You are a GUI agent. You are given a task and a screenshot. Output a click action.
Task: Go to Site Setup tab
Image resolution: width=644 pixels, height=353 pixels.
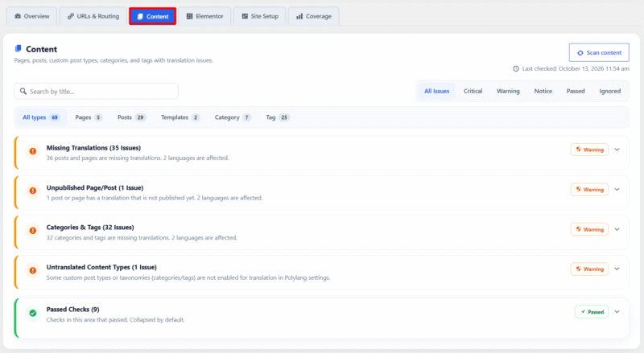point(260,16)
